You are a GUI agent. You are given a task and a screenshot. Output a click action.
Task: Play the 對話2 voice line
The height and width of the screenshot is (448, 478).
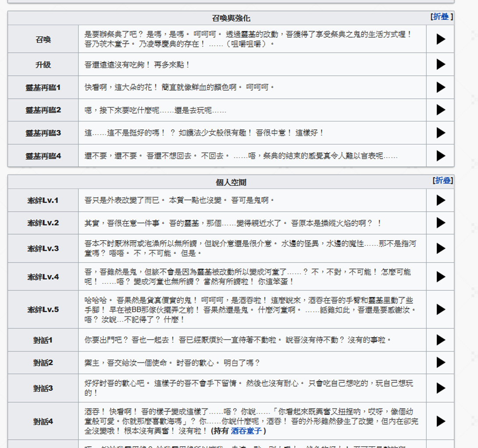coord(440,363)
